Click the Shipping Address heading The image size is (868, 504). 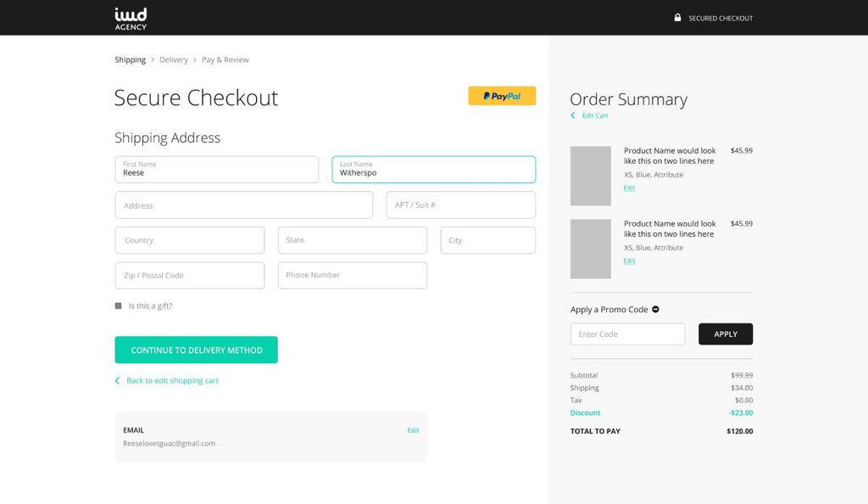tap(167, 137)
